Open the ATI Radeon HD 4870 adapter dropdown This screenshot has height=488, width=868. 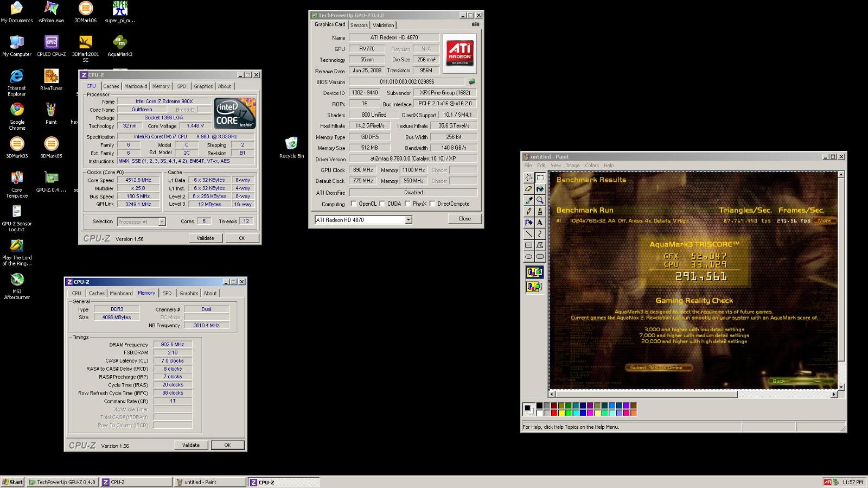pos(409,220)
